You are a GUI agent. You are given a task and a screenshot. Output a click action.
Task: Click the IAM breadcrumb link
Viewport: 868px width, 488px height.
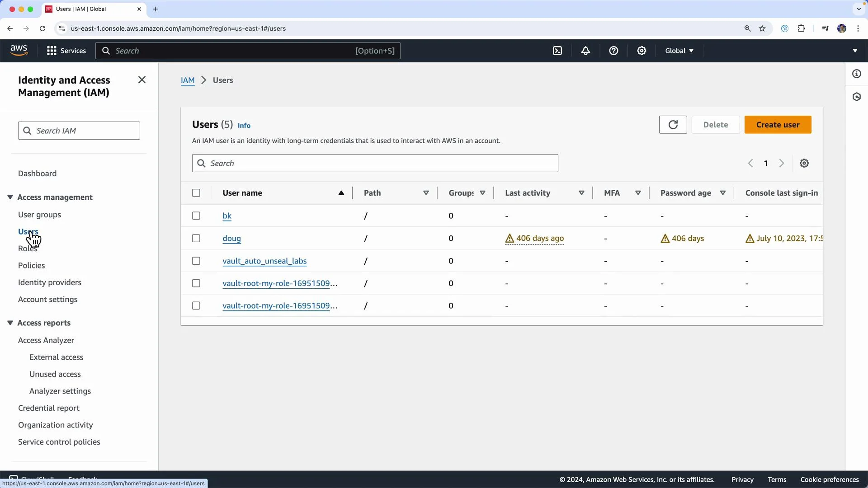188,80
